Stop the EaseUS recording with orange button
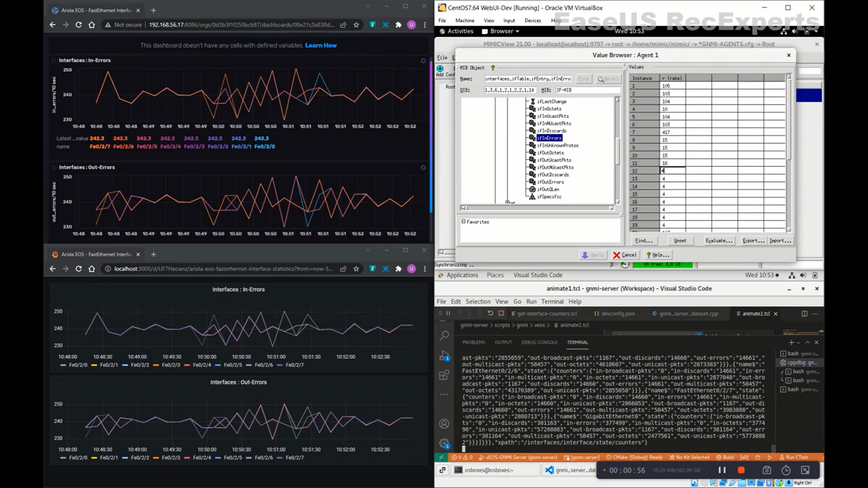The height and width of the screenshot is (488, 868). tap(741, 470)
